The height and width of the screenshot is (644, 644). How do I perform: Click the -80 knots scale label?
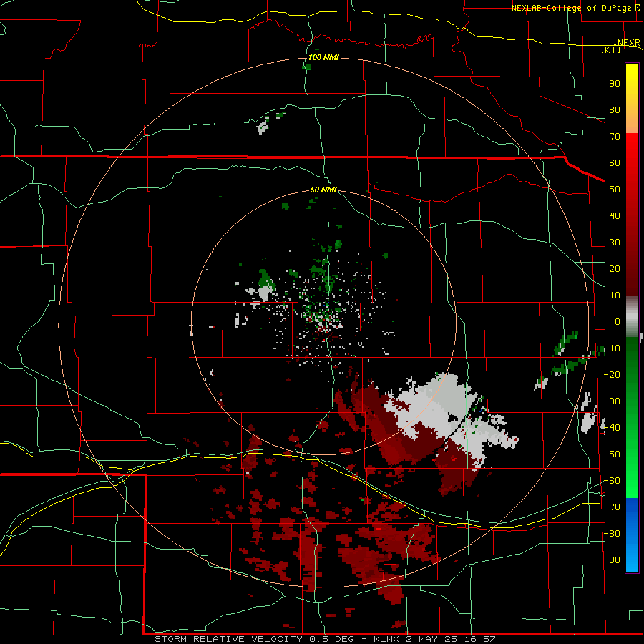tap(612, 534)
